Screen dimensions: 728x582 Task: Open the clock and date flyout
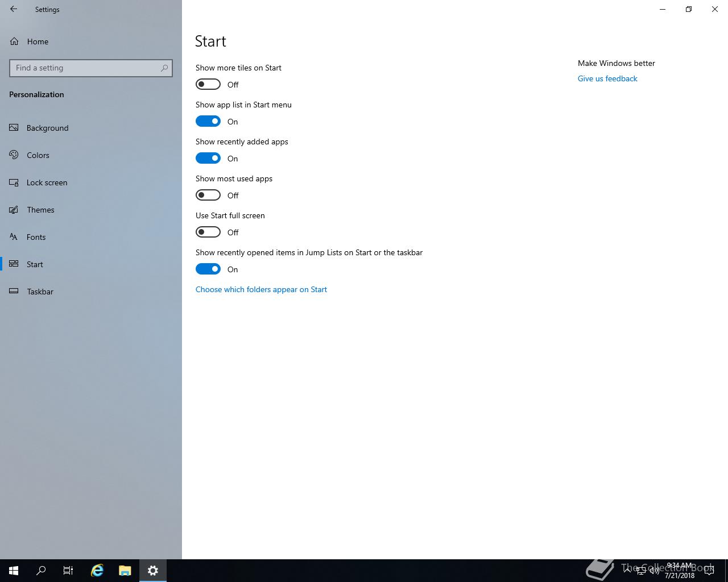[x=680, y=571]
